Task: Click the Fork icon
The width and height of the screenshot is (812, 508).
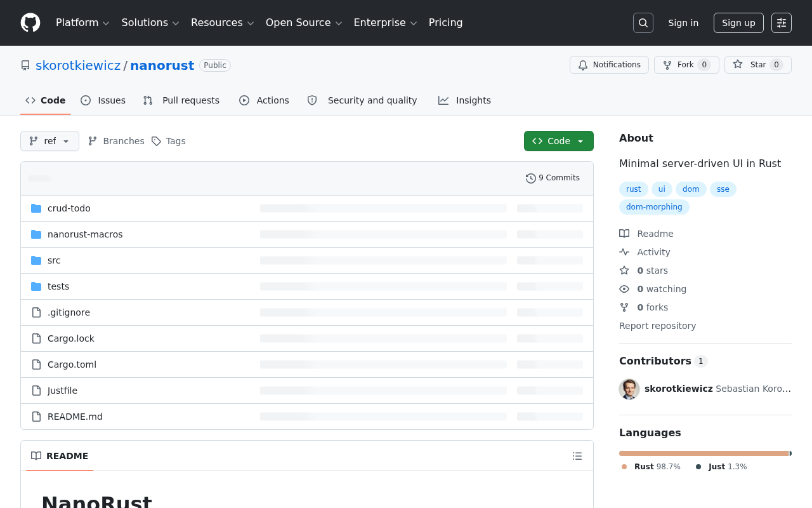Action: click(667, 65)
